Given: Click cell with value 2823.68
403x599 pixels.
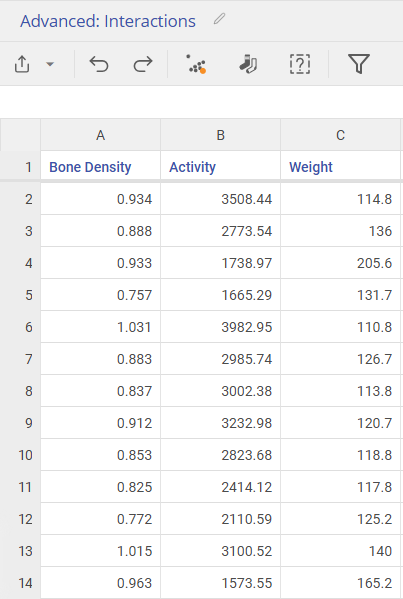Looking at the screenshot, I should (x=220, y=455).
